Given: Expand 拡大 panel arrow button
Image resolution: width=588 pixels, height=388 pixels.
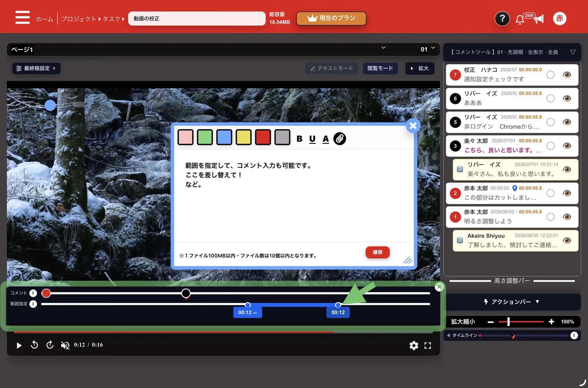Looking at the screenshot, I should coord(420,68).
